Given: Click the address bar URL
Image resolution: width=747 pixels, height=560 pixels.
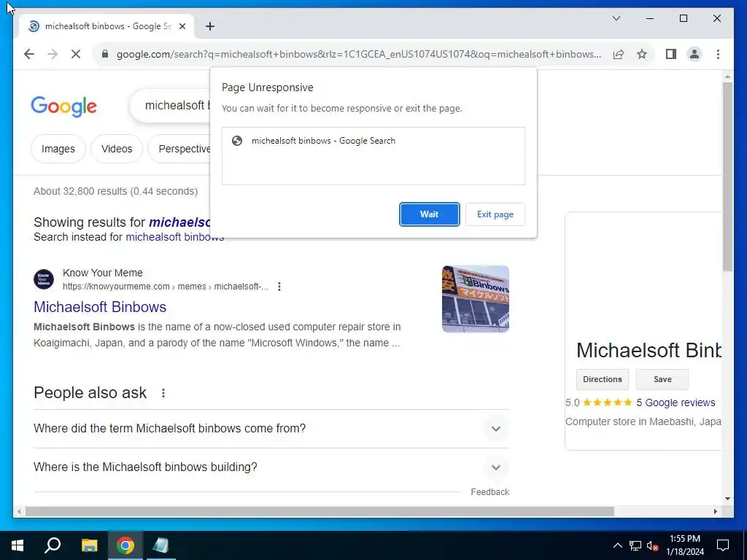Looking at the screenshot, I should (358, 54).
